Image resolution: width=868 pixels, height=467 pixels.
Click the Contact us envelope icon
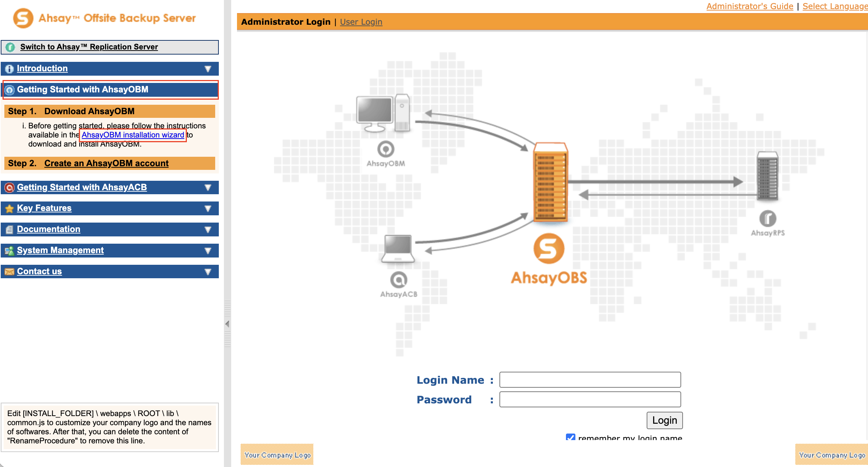pos(9,272)
